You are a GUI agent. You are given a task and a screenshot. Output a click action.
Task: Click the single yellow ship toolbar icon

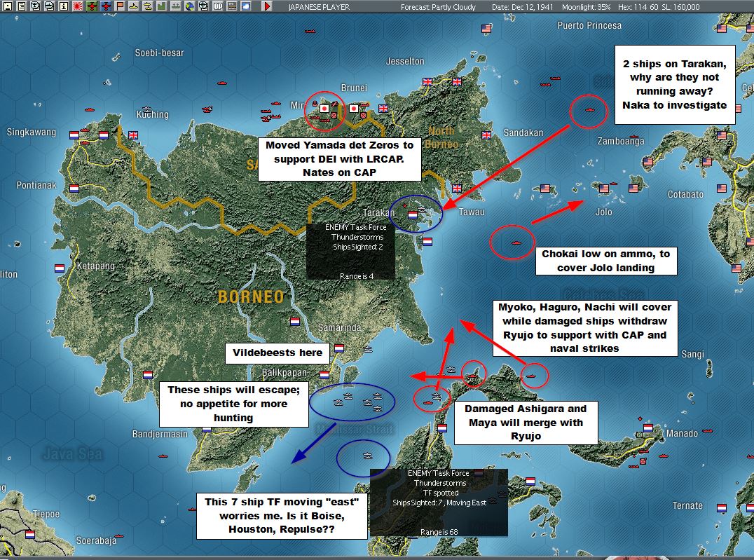point(134,6)
